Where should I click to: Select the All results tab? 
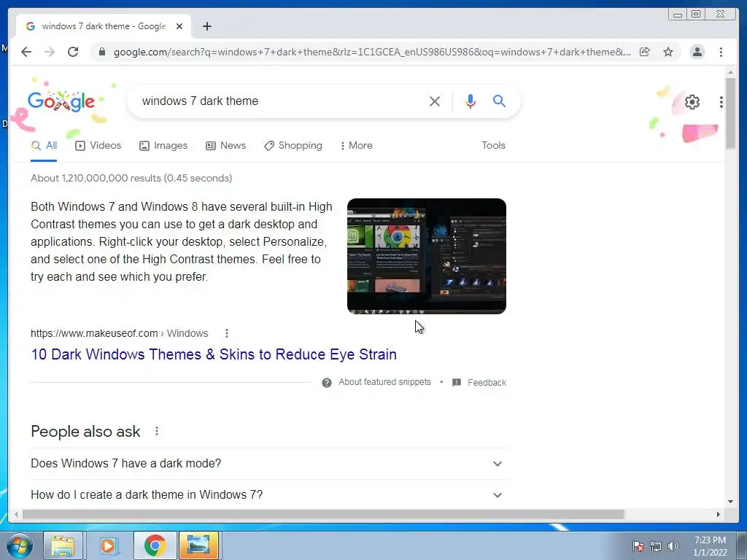click(x=44, y=145)
